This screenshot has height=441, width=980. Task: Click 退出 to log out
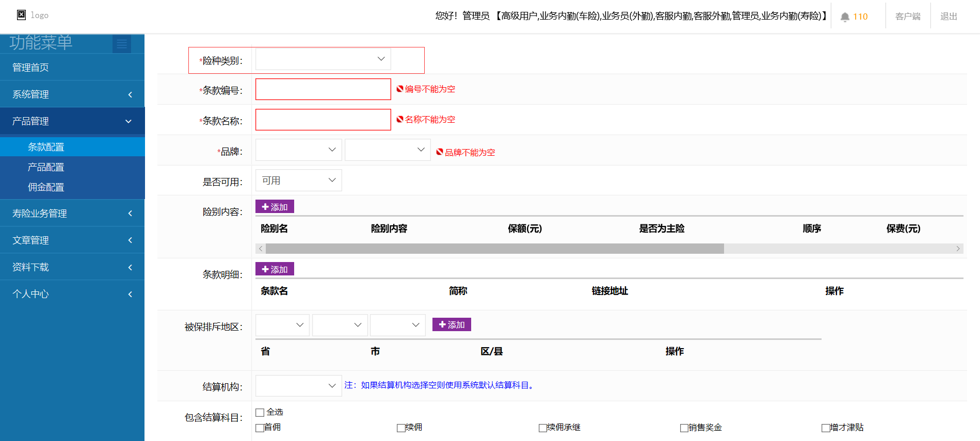949,17
